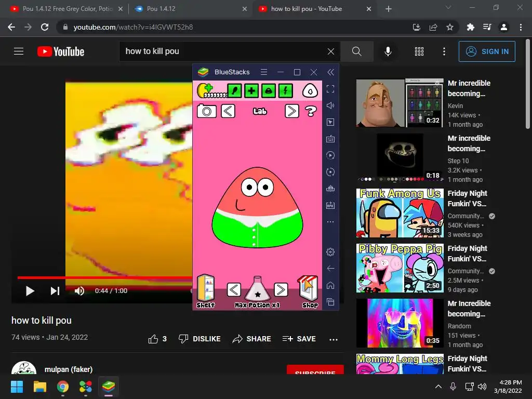Open a new browser tab
Screen dimensions: 532x399
(389, 9)
